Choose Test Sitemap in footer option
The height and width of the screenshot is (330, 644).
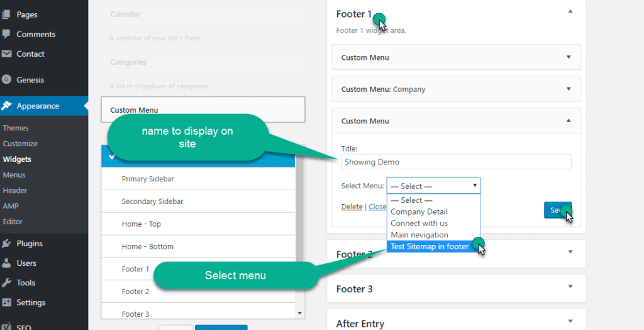(433, 246)
